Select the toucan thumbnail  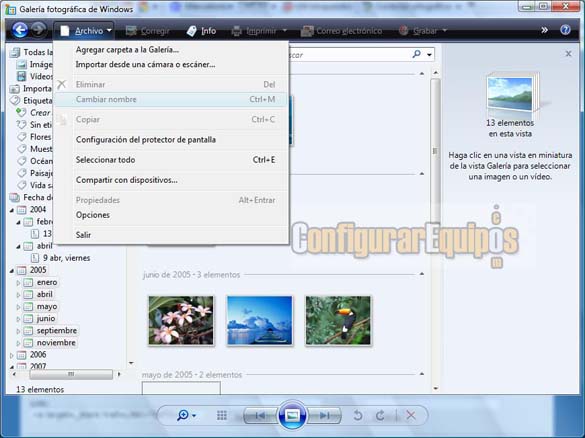pyautogui.click(x=338, y=320)
